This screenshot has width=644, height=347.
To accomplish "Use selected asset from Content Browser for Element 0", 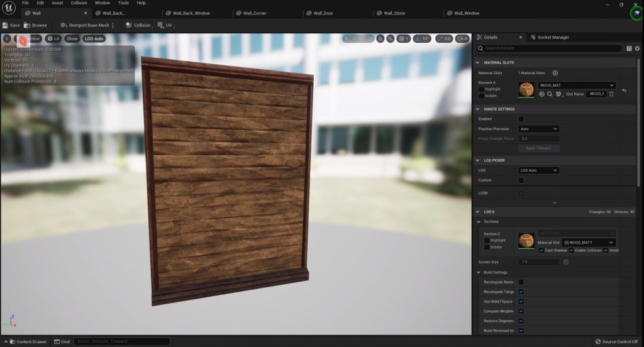I will click(x=541, y=94).
